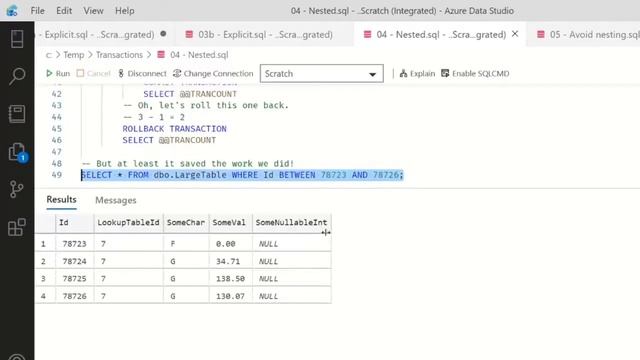Click the SomeNullableInt column header
Viewport: 640px width, 360px height.
tap(291, 223)
